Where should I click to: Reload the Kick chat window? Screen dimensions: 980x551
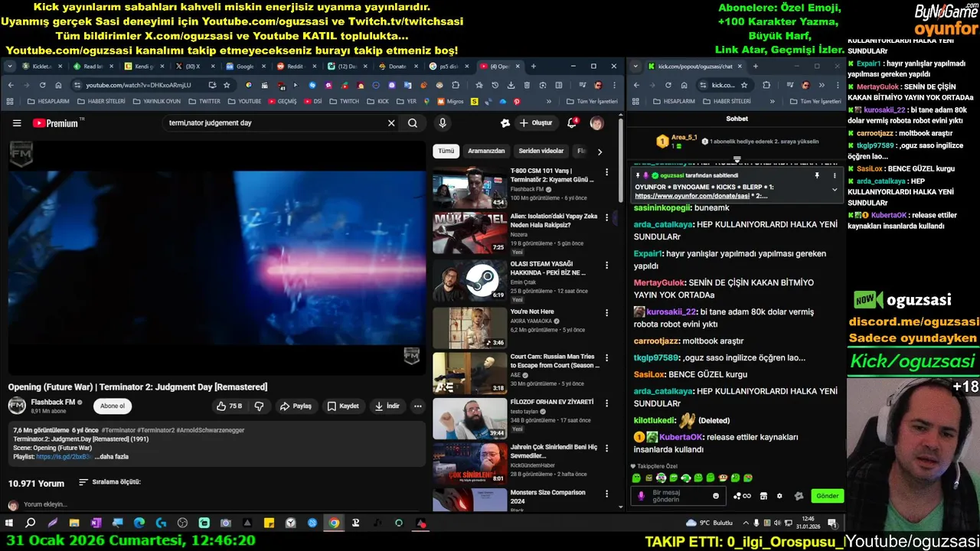(668, 85)
